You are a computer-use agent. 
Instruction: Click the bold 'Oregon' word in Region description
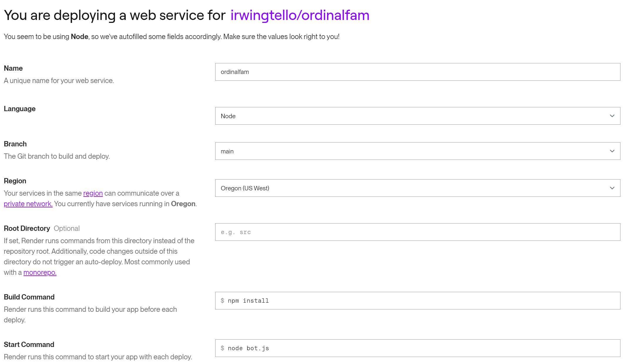(x=183, y=204)
